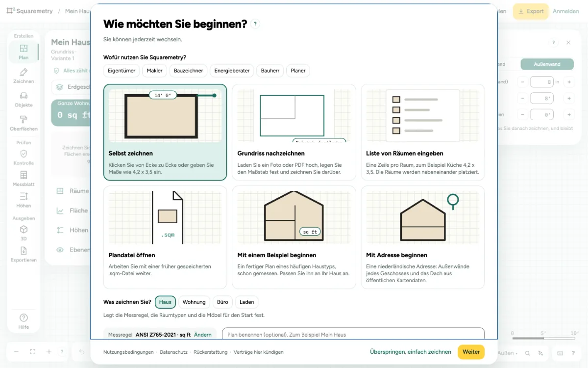Show the Messblatt table sheet
The image size is (588, 368).
coord(24,179)
